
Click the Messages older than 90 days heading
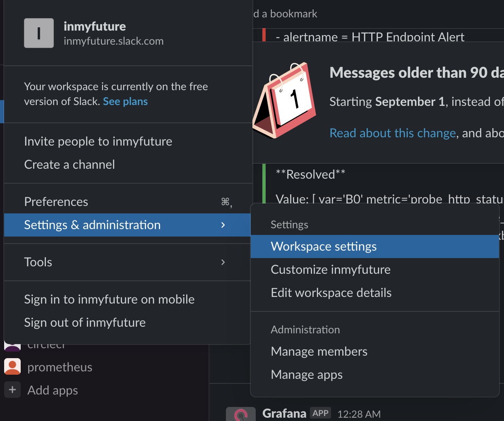(417, 73)
